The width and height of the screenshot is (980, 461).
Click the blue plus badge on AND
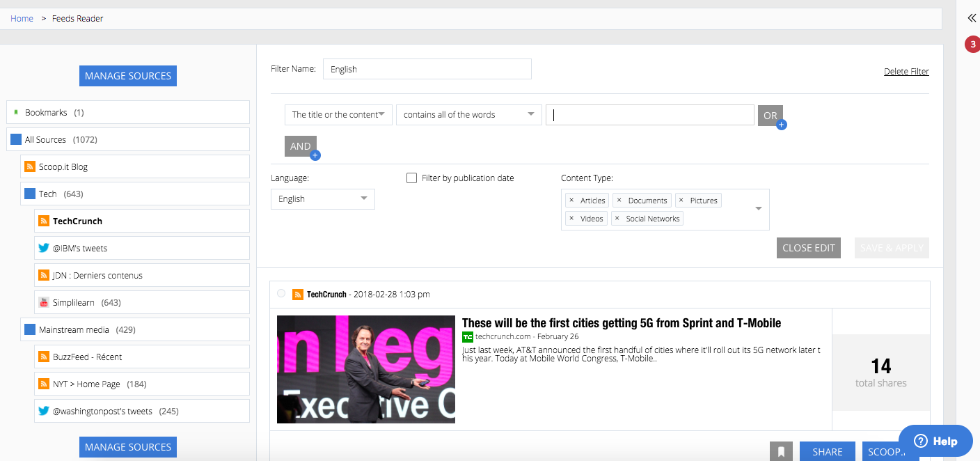point(315,155)
